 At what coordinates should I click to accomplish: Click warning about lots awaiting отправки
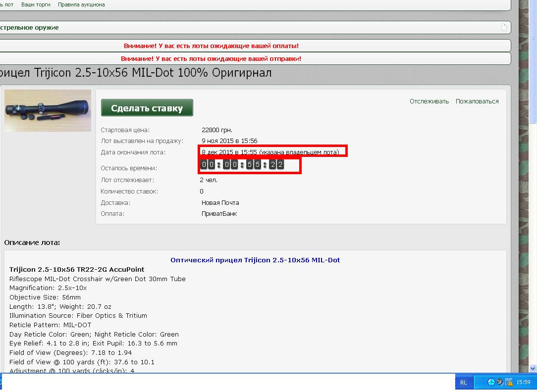pos(211,59)
